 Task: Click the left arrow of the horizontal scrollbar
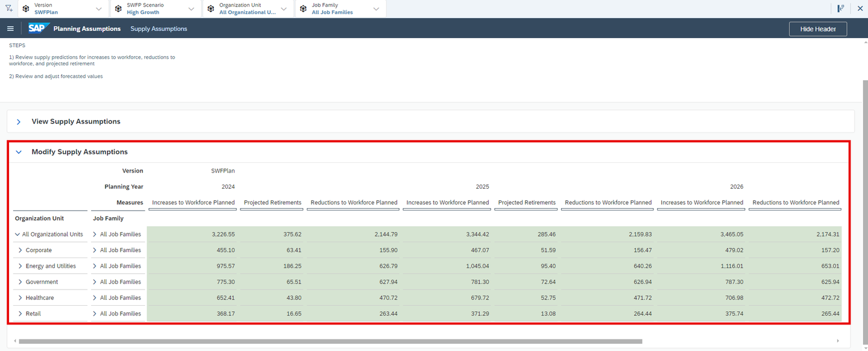(x=14, y=341)
